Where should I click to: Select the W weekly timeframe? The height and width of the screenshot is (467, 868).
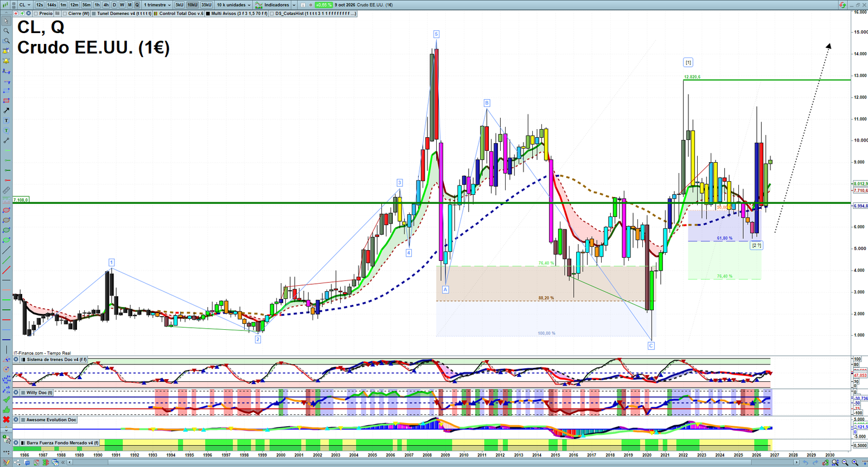[122, 5]
